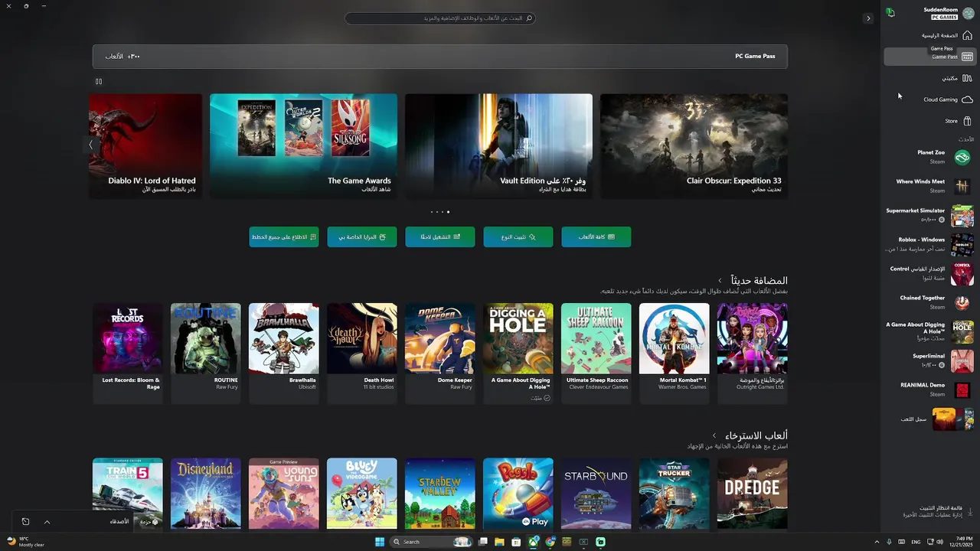Click the المزايا الخاصة بي button
980x551 pixels.
click(362, 236)
